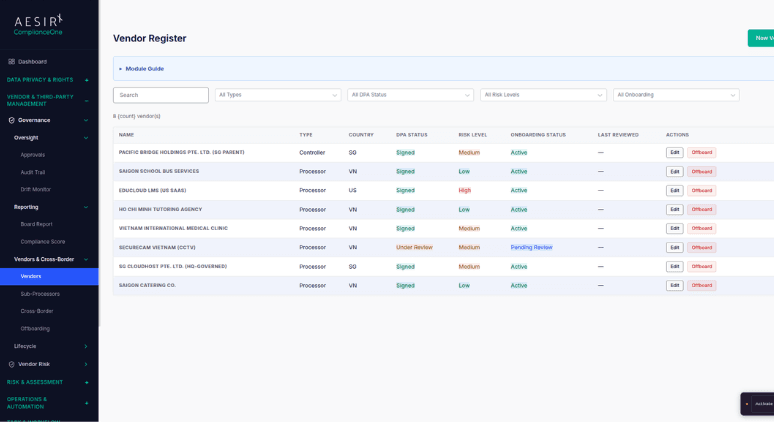774x422 pixels.
Task: Edit Saigon School Bus Services
Action: point(675,172)
